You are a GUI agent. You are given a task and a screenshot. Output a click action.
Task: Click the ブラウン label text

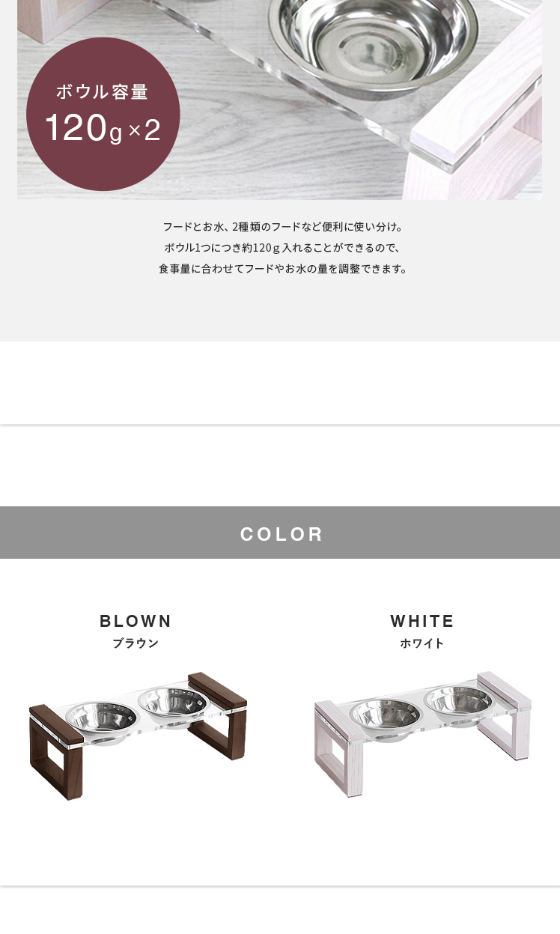click(x=136, y=643)
